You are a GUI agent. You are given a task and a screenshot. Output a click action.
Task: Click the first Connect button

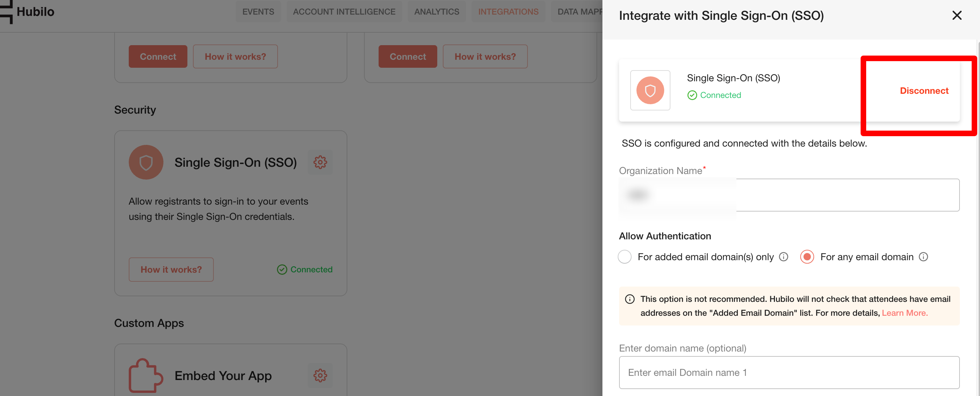click(158, 57)
